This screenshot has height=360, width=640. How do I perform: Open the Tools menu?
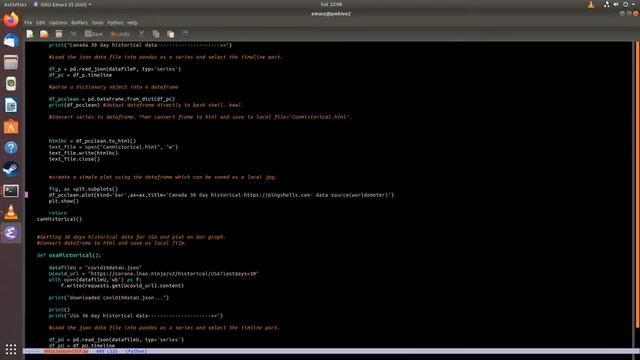point(98,23)
